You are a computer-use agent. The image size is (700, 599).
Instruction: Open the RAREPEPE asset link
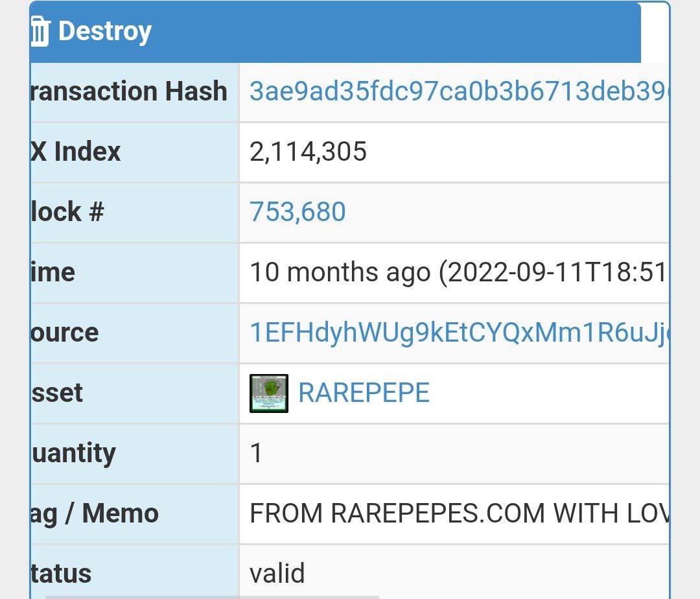(x=364, y=393)
